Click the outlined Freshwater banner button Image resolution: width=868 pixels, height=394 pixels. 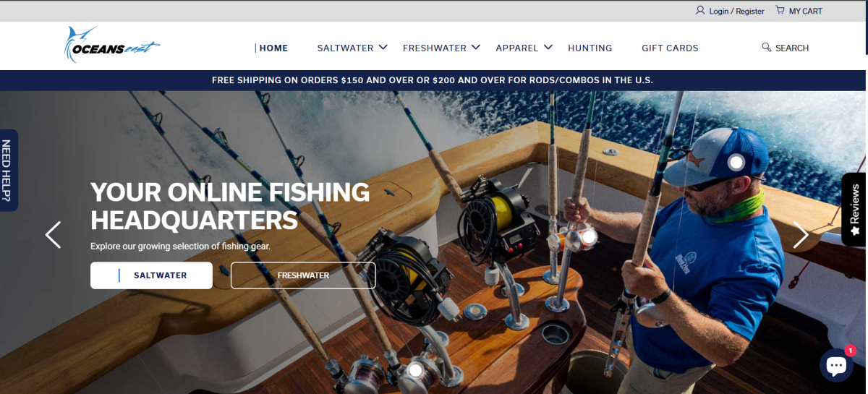(303, 275)
